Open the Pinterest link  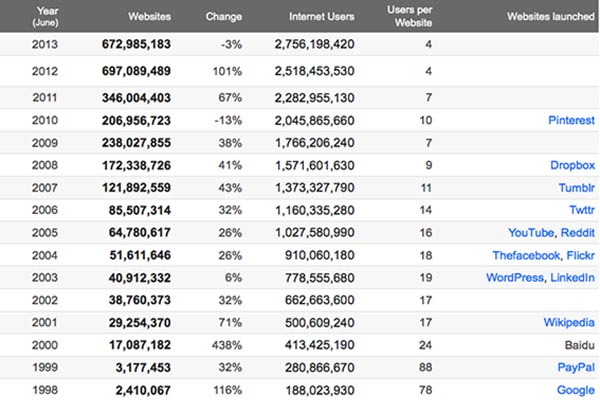point(571,120)
